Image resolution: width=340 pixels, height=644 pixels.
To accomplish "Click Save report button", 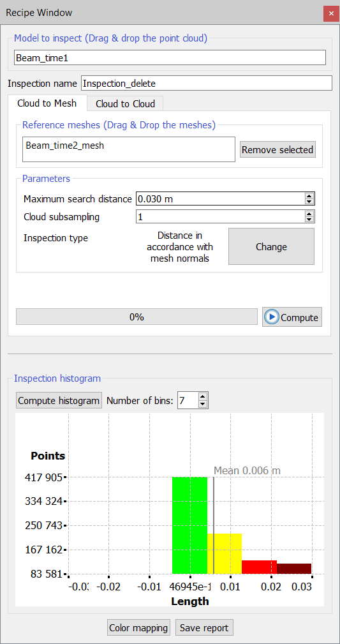I will tap(204, 627).
